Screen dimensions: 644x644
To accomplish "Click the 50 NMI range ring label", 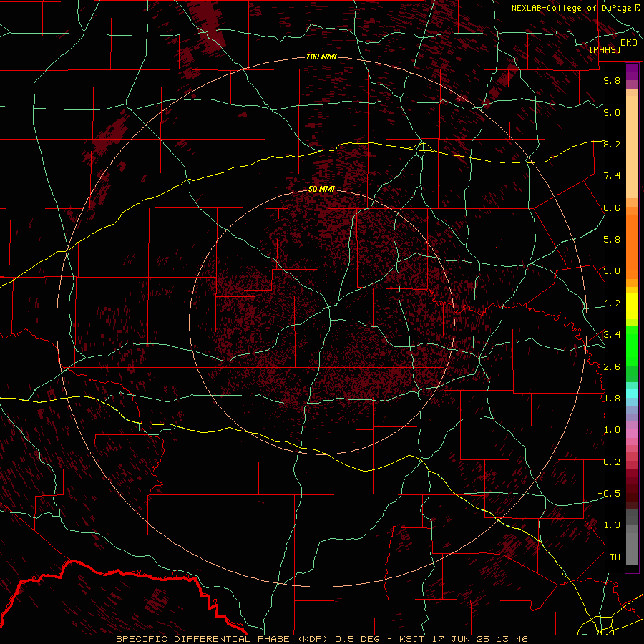I will pyautogui.click(x=321, y=189).
